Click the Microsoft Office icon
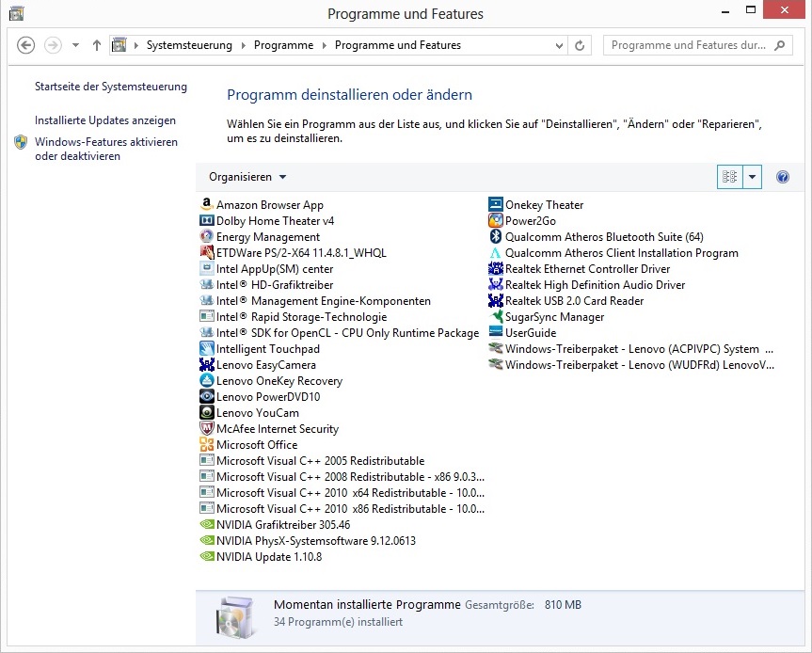812x653 pixels. click(x=207, y=445)
